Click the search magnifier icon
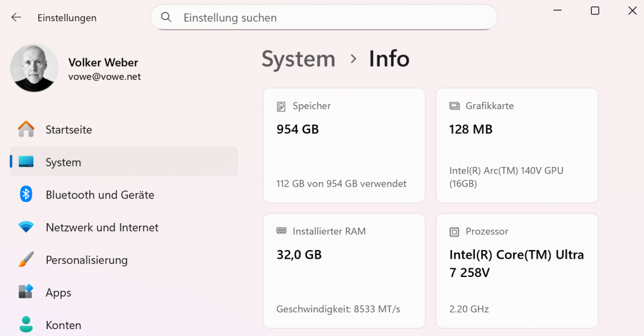This screenshot has height=336, width=644. [x=166, y=18]
